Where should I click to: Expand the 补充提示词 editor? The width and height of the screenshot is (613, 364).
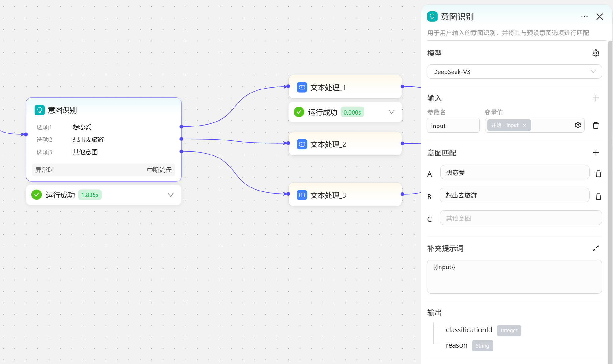pyautogui.click(x=596, y=249)
